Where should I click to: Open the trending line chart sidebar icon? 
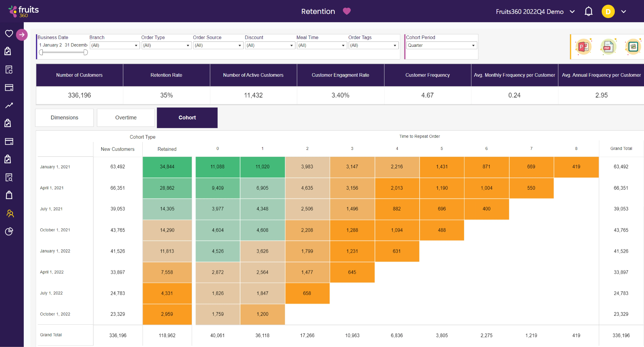[9, 105]
